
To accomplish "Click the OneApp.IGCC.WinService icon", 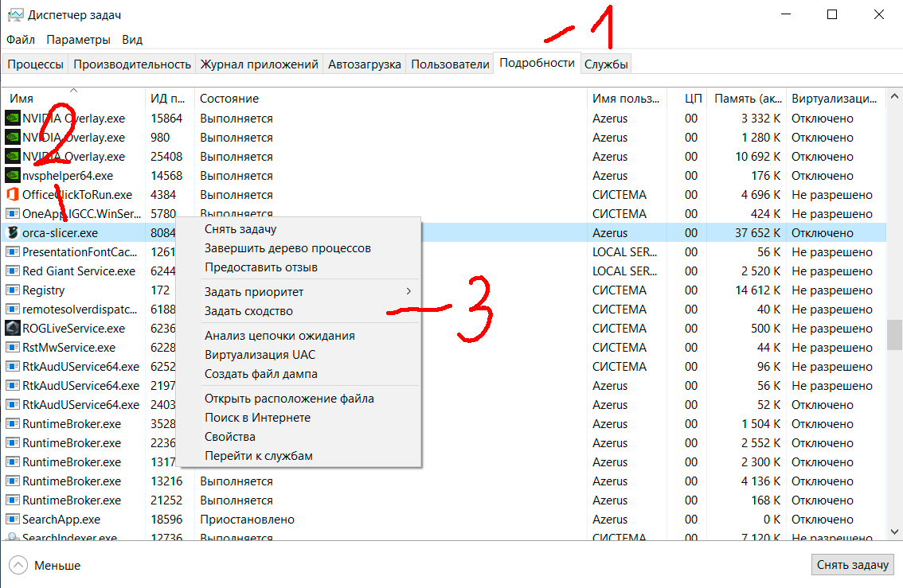I will pyautogui.click(x=12, y=213).
